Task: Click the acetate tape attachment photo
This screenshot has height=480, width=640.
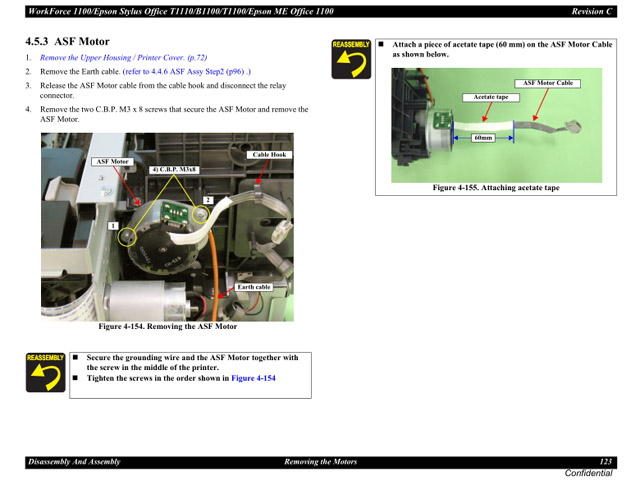Action: 496,125
